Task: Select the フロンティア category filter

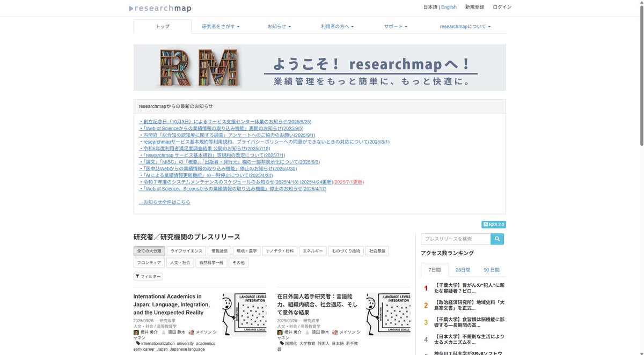Action: coord(149,263)
